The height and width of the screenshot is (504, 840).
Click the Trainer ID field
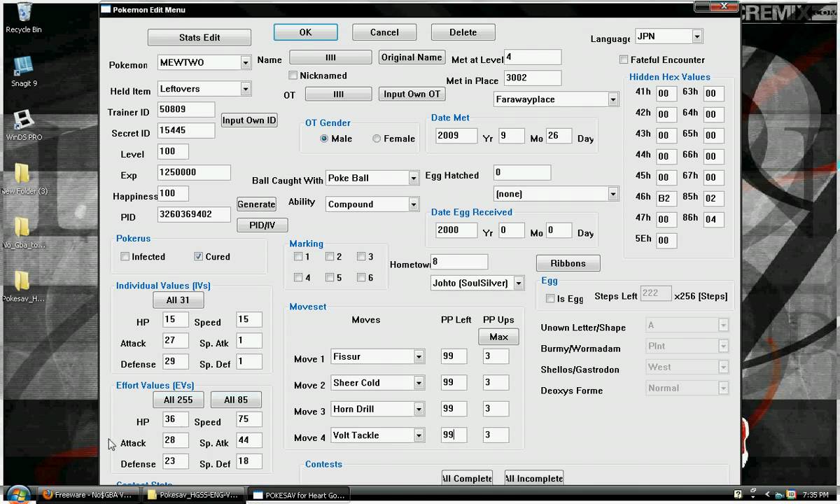[186, 109]
